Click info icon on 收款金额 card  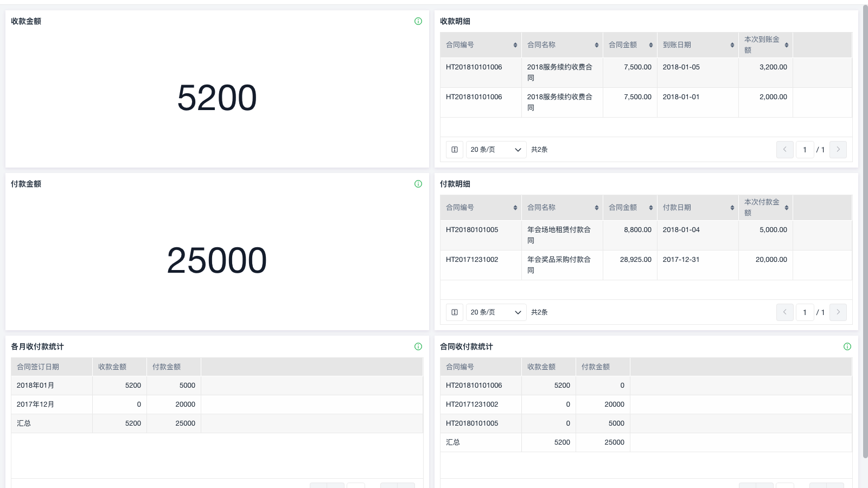point(418,21)
